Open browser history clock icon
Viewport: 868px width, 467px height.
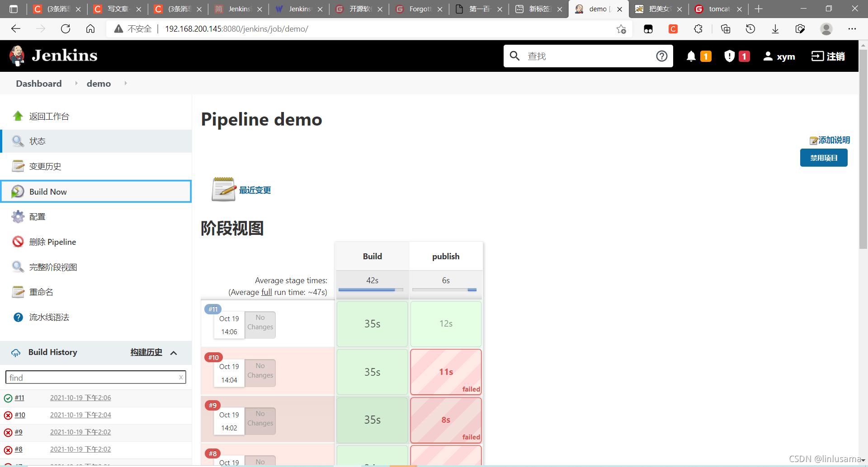[750, 29]
